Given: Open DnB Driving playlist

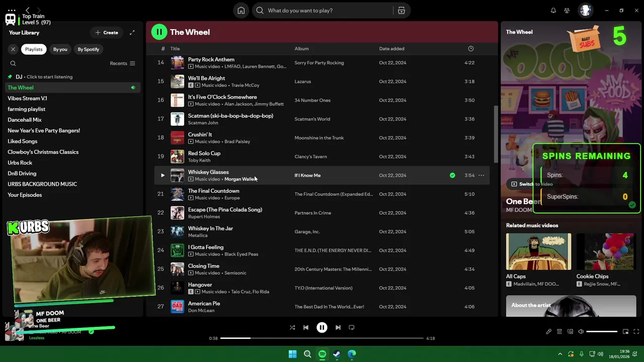Looking at the screenshot, I should (73, 173).
